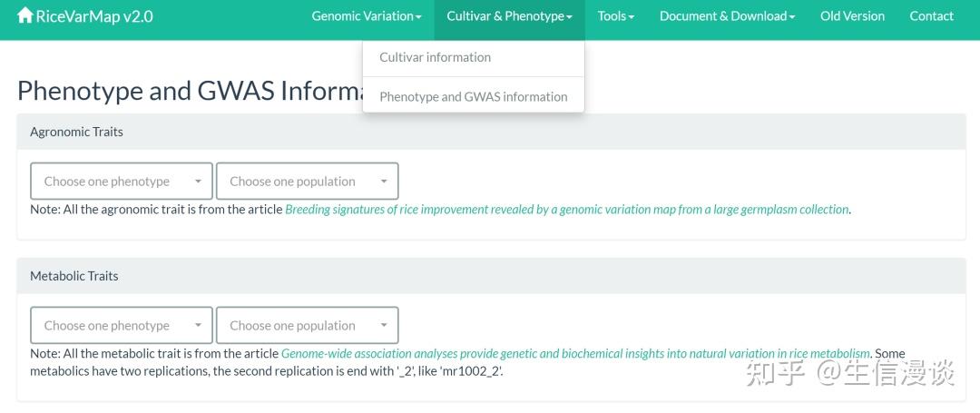980x413 pixels.
Task: Expand the Tools dropdown menu
Action: (616, 16)
